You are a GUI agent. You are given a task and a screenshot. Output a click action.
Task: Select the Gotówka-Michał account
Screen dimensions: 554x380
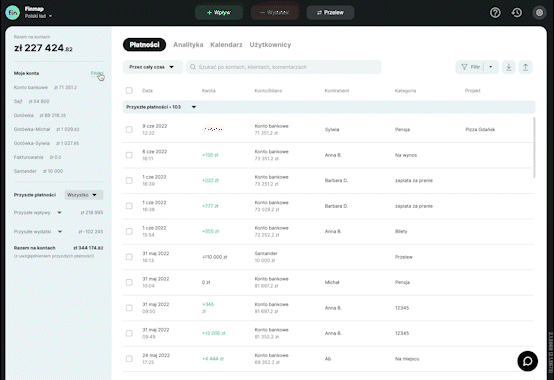(46, 129)
